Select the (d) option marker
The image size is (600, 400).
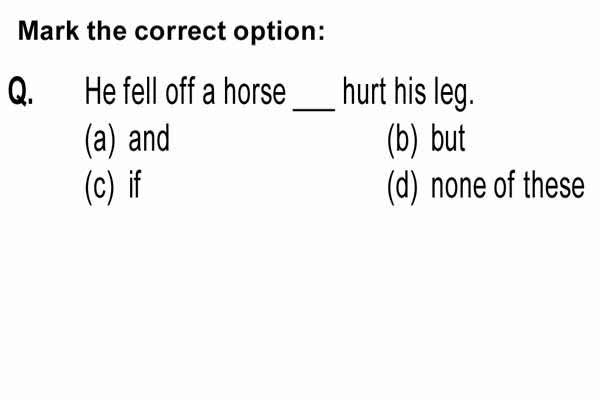(x=402, y=188)
